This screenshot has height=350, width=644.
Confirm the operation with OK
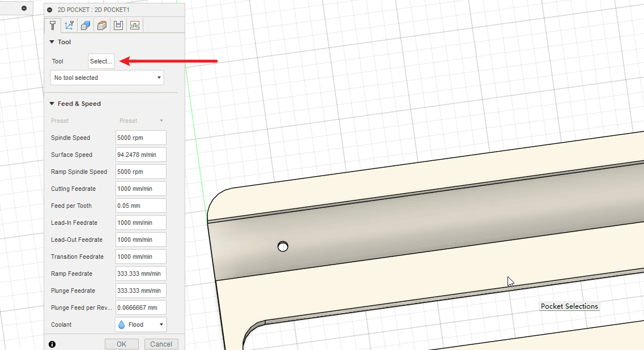coord(122,344)
